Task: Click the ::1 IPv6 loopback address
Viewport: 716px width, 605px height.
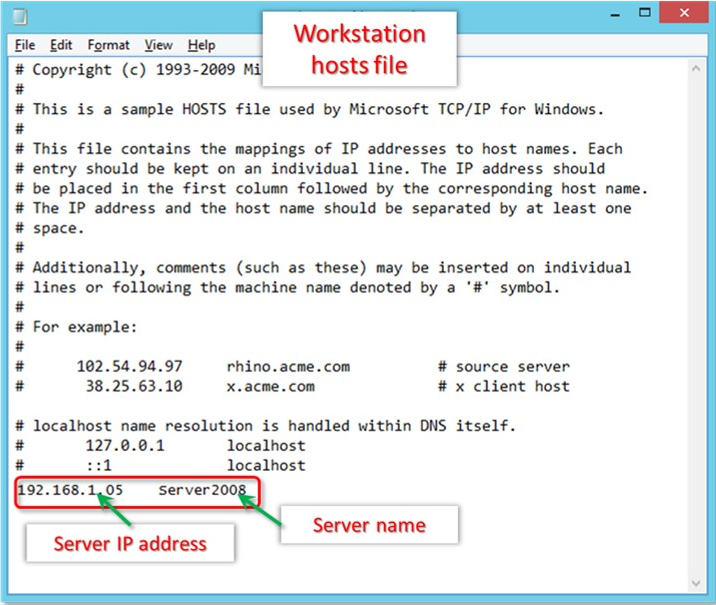Action: [x=99, y=465]
